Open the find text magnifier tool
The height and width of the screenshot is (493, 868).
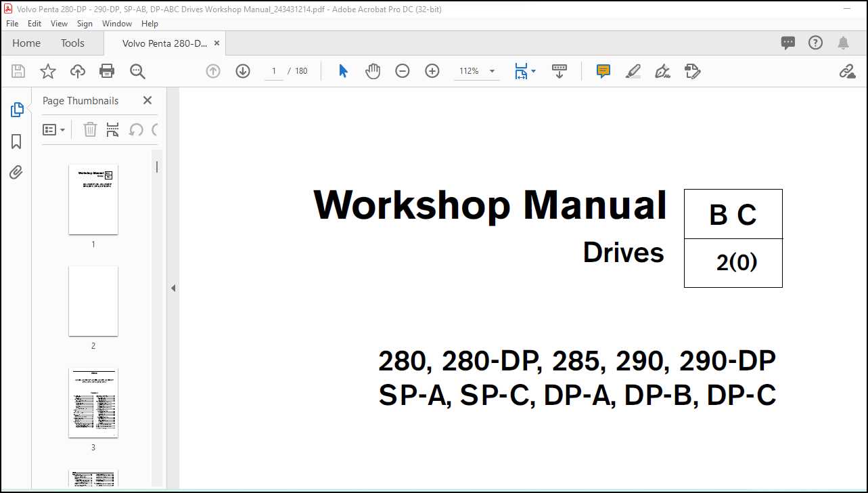point(137,71)
